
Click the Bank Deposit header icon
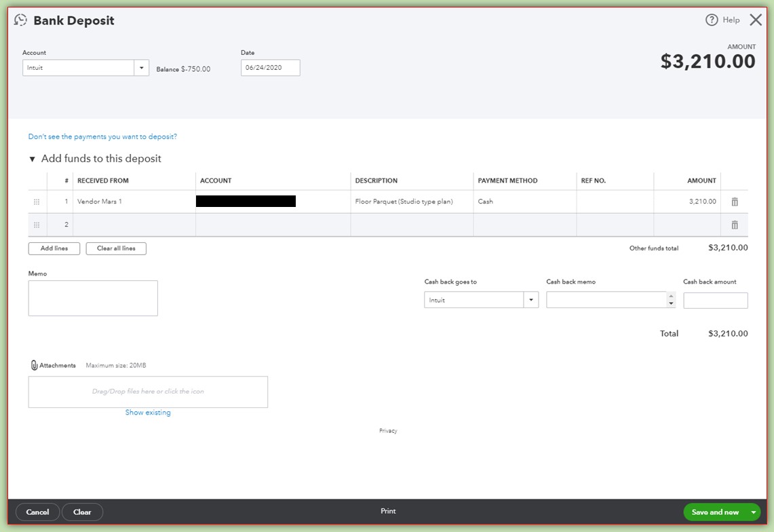(20, 20)
